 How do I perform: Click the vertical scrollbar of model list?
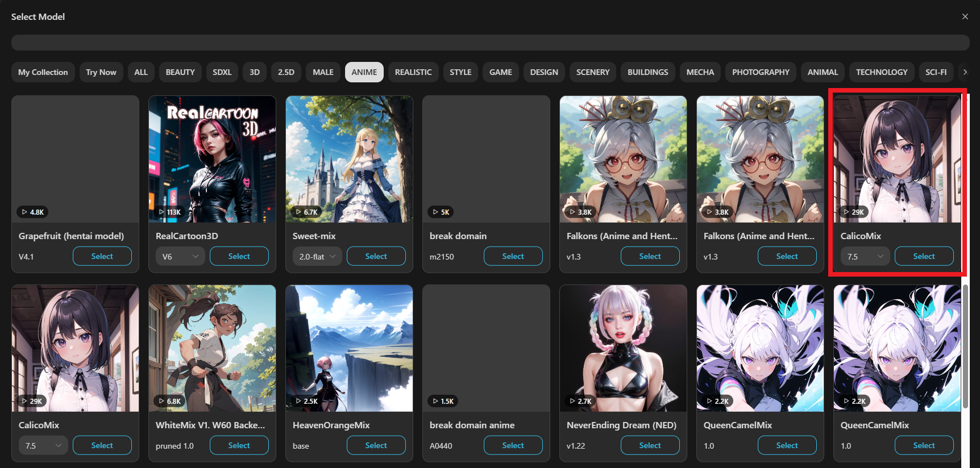click(965, 346)
